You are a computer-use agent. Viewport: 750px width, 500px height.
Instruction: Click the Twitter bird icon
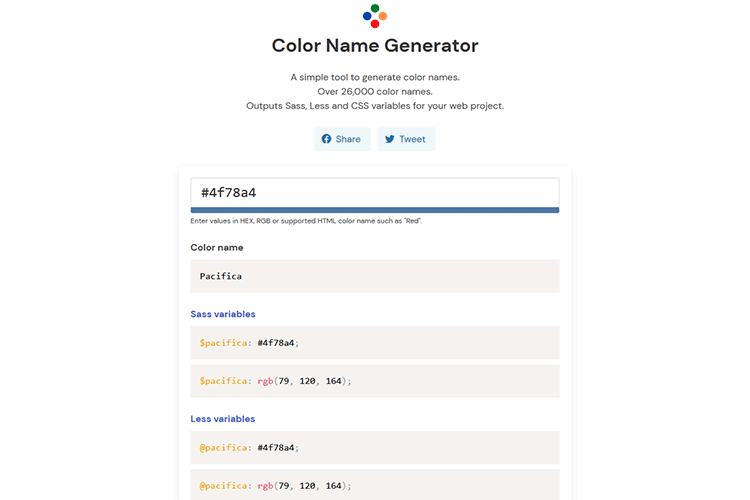click(x=390, y=139)
